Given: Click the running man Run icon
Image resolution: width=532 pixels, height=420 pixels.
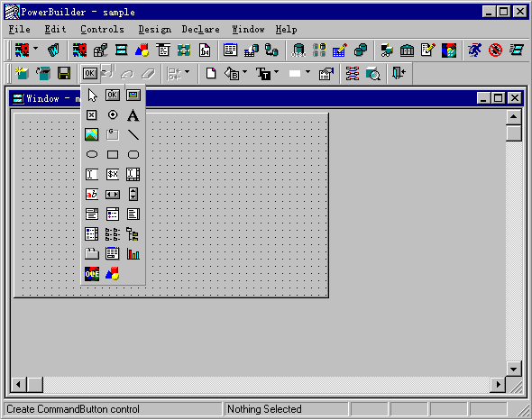Looking at the screenshot, I should tap(475, 50).
